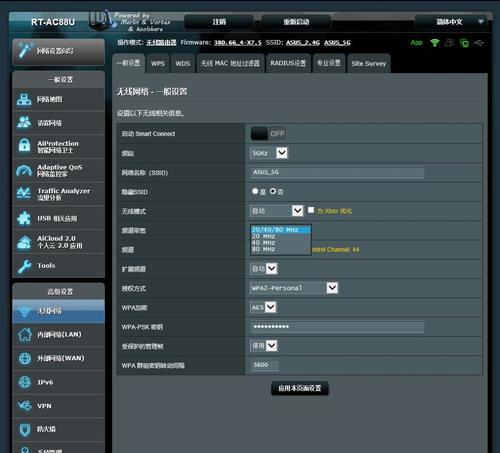
Task: Open the WPA2-Personal authentication dropdown
Action: pos(294,288)
